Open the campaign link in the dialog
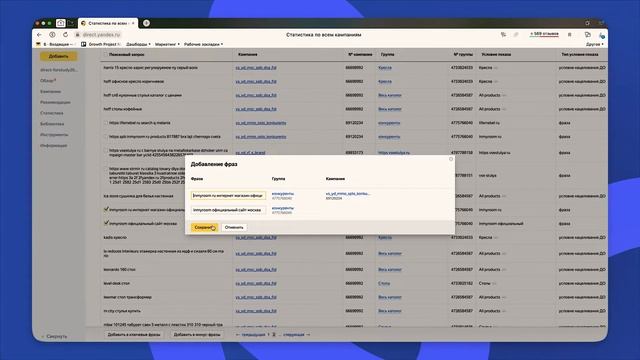The width and height of the screenshot is (640, 360). pos(348,193)
